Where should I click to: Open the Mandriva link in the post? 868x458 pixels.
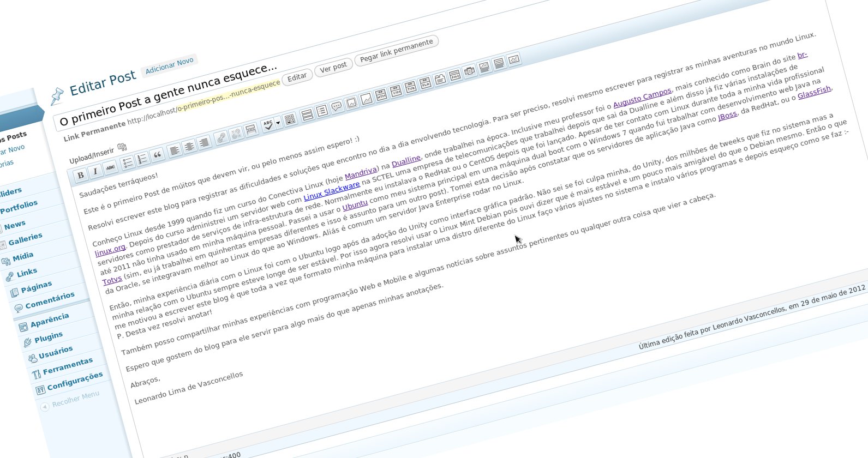(361, 173)
